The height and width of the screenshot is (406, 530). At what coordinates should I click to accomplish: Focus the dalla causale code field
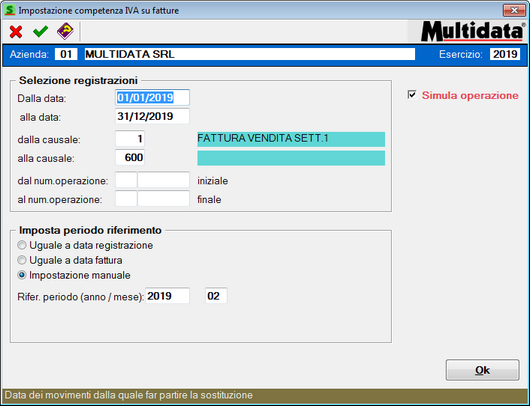[x=130, y=139]
